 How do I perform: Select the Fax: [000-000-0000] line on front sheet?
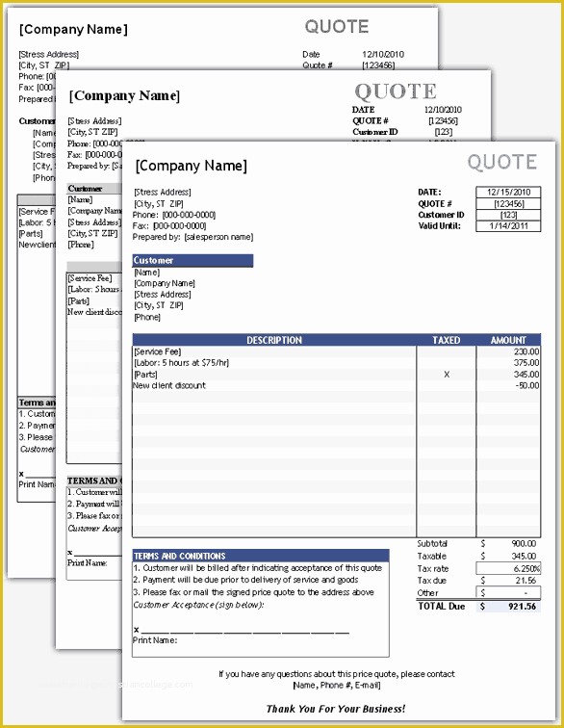[169, 226]
